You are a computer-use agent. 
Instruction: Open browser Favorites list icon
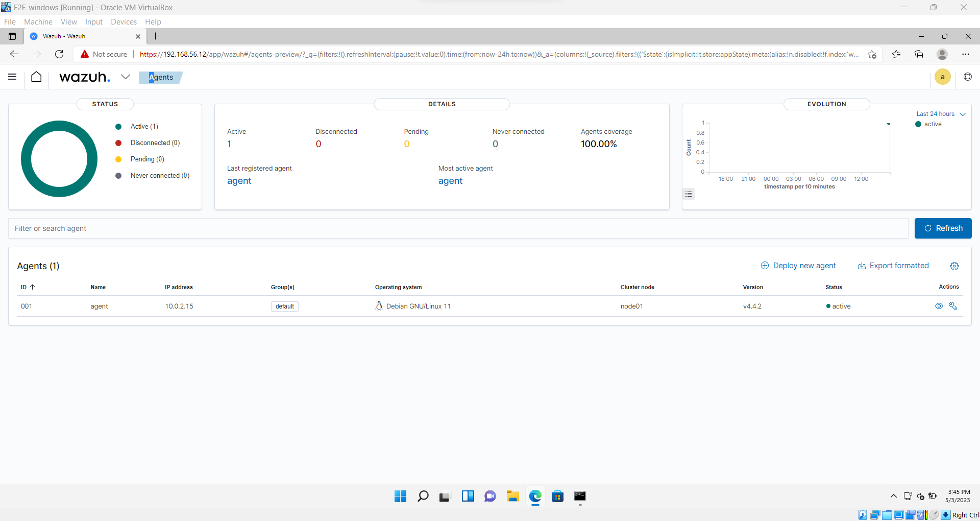[x=896, y=54]
